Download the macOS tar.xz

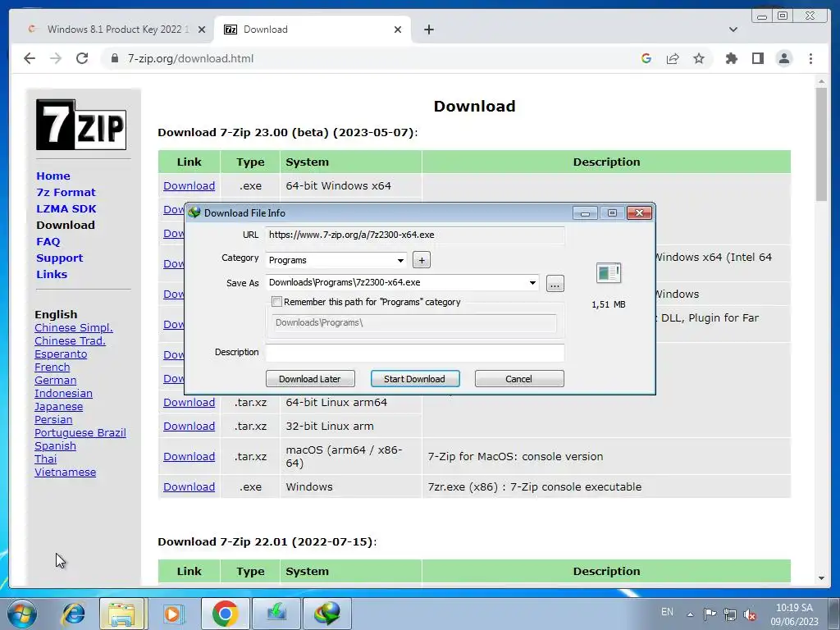(189, 456)
